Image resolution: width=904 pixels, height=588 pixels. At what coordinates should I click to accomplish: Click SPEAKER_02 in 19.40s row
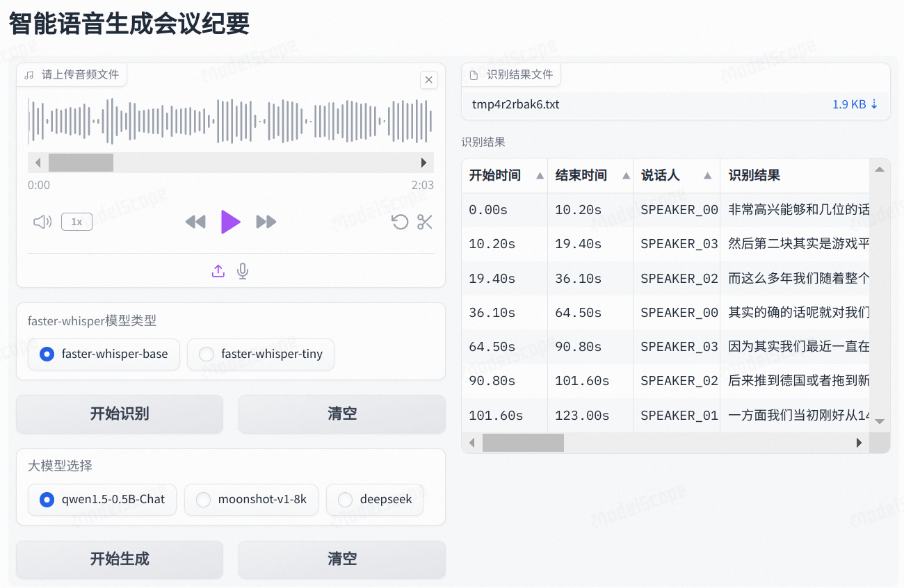coord(677,279)
